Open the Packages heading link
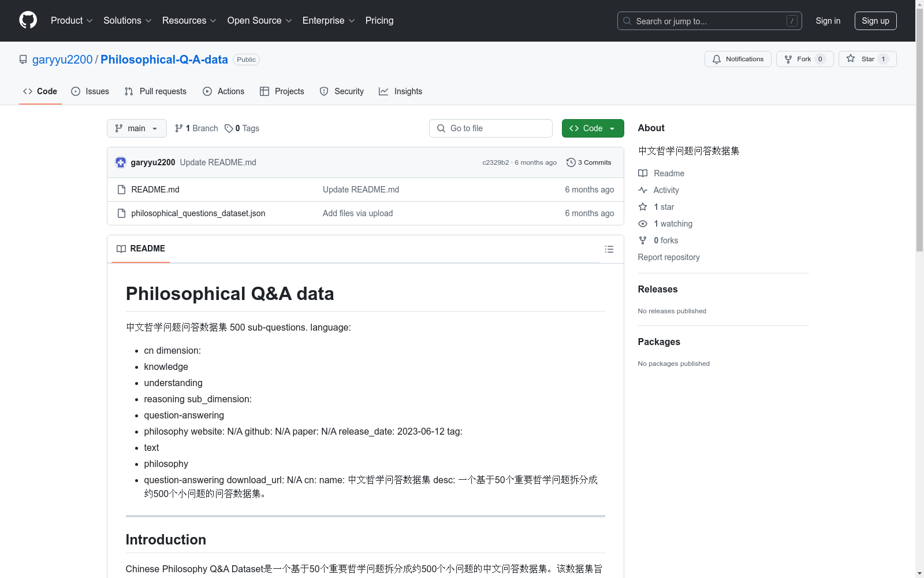Image resolution: width=924 pixels, height=578 pixels. coord(659,342)
